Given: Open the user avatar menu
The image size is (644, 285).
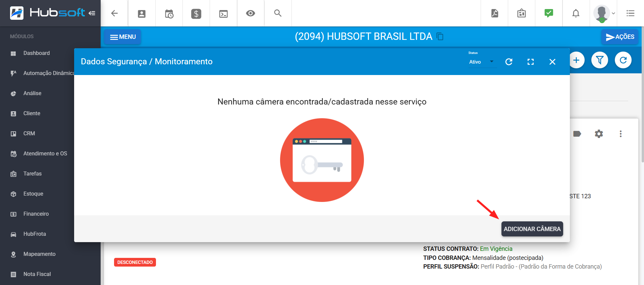Looking at the screenshot, I should click(604, 14).
